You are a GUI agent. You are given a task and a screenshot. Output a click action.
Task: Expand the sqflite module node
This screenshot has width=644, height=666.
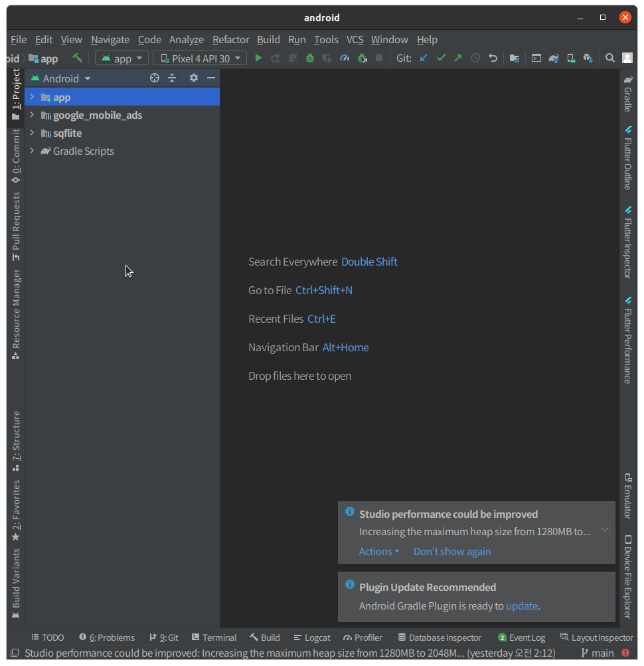pyautogui.click(x=32, y=133)
